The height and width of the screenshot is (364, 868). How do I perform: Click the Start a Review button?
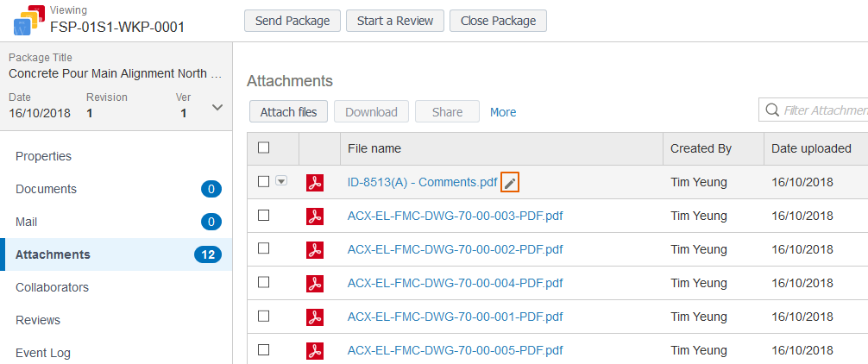coord(395,21)
